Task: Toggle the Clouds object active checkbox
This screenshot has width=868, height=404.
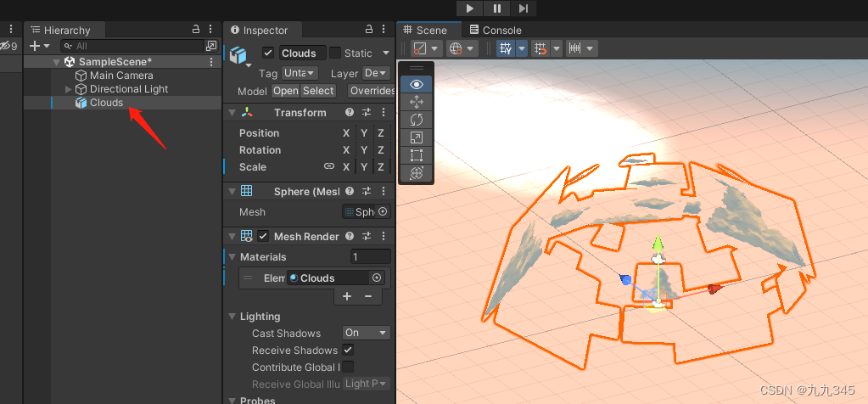Action: (268, 53)
